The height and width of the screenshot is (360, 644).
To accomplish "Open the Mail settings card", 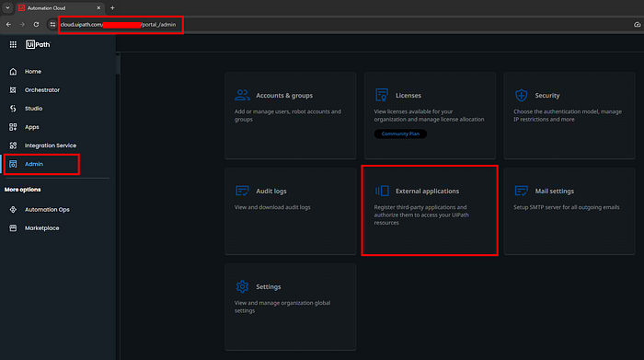I will (569, 211).
